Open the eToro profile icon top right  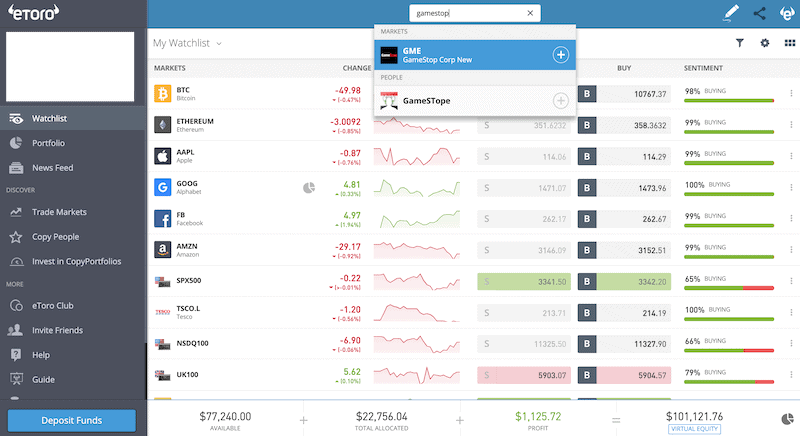(x=788, y=13)
